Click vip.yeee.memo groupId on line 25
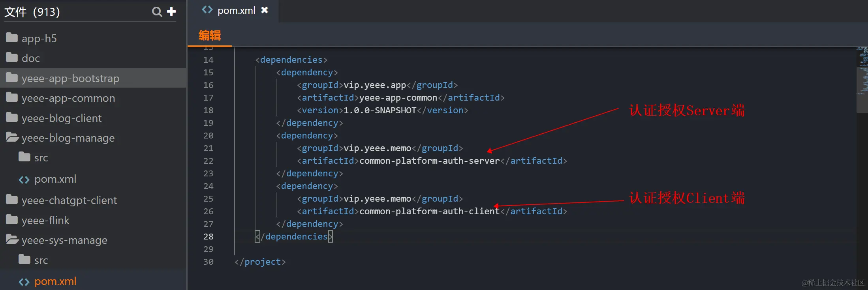 [x=378, y=199]
